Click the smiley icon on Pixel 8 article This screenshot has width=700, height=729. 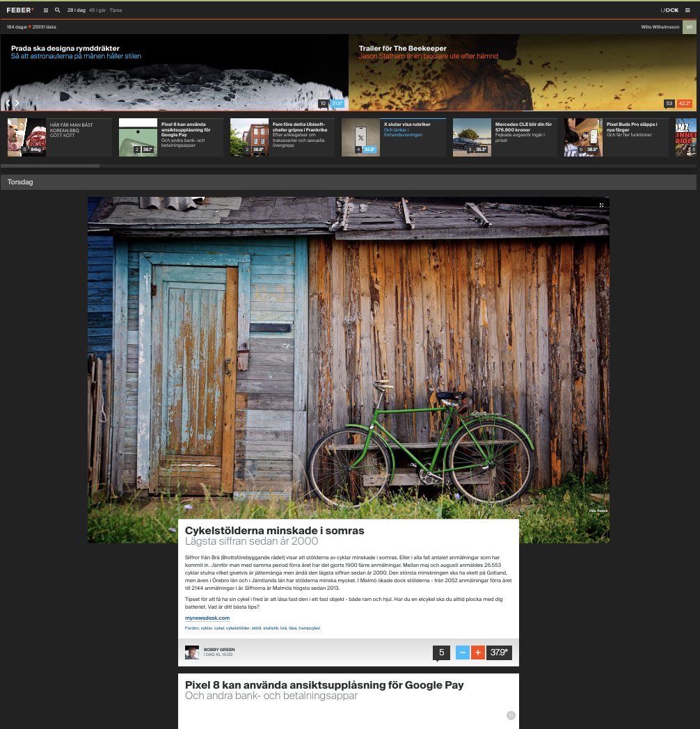(511, 716)
